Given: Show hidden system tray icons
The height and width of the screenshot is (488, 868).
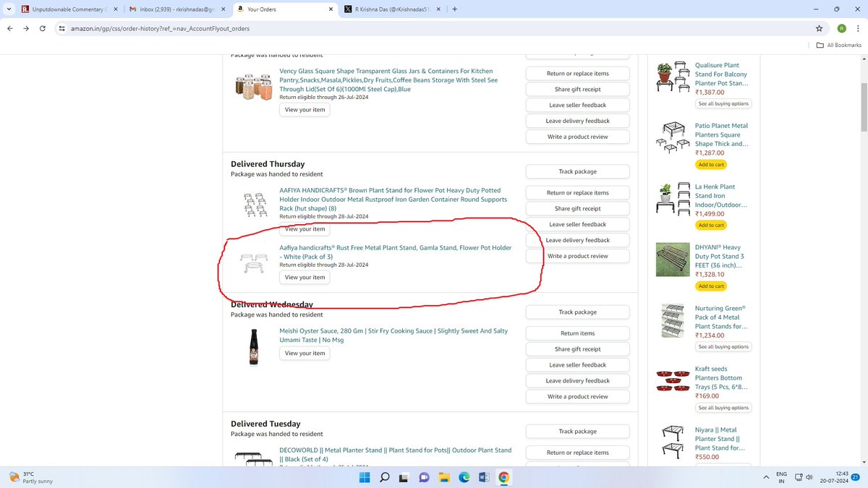Looking at the screenshot, I should tap(766, 477).
